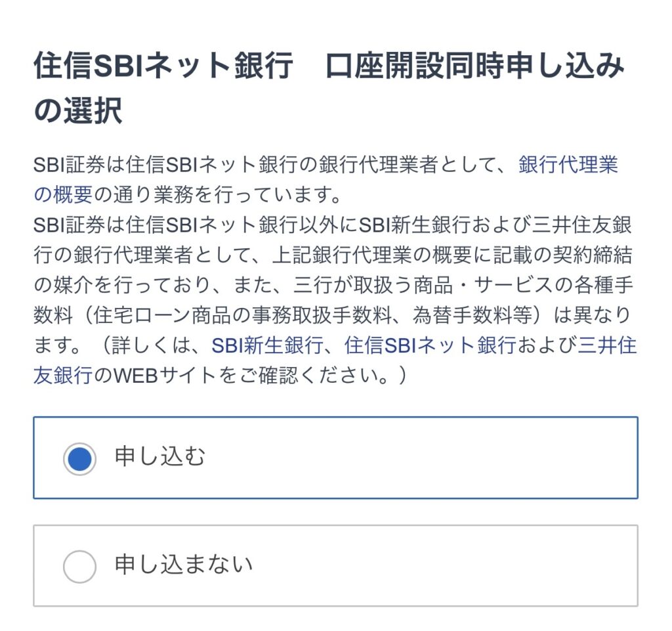Select the 申し込まない radio button
Viewport: 672px width, 631px height.
click(x=79, y=566)
